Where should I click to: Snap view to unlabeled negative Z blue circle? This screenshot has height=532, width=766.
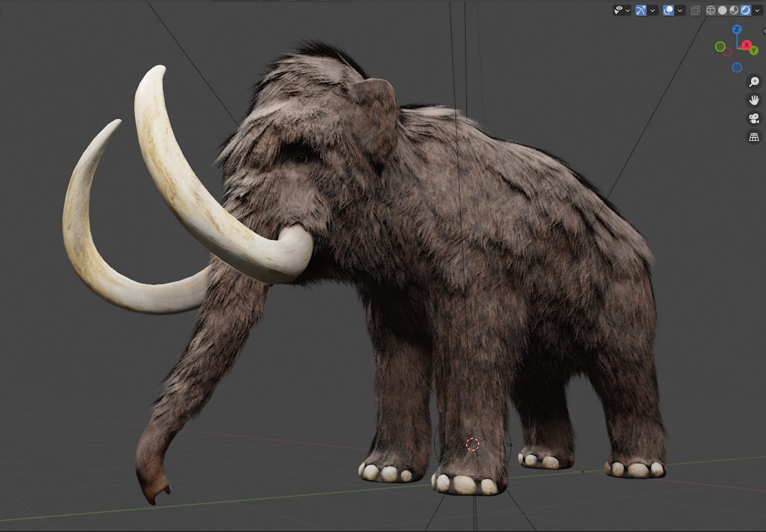[x=737, y=68]
